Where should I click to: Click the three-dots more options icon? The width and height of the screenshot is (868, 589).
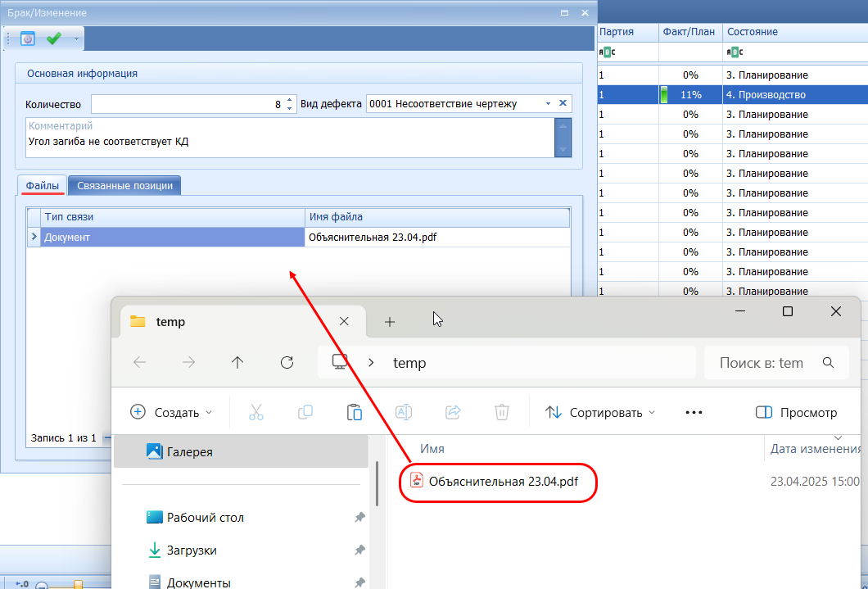pos(694,412)
